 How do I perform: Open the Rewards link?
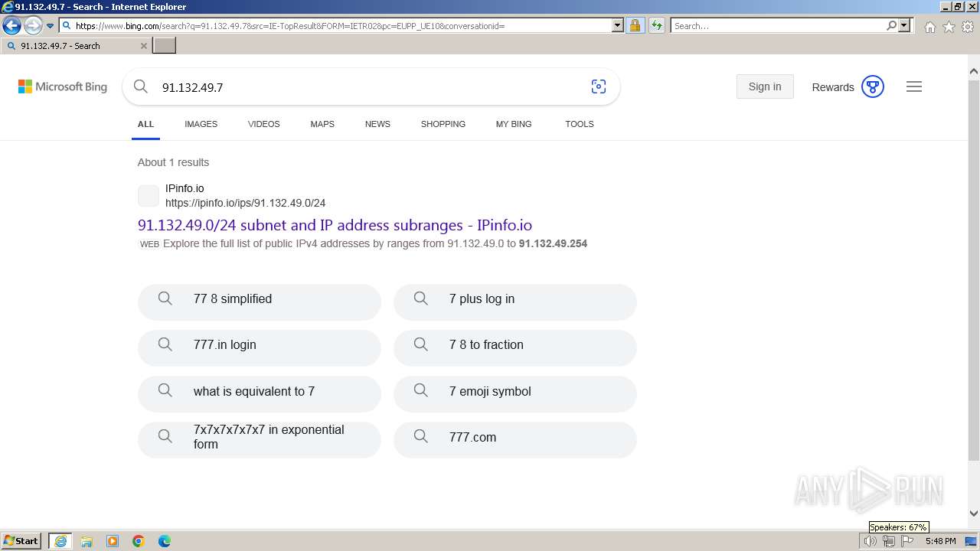[x=833, y=87]
